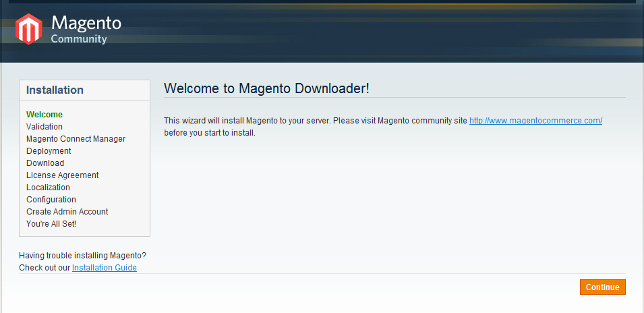This screenshot has height=313, width=644.
Task: Click the Welcome to Magento Downloader! heading
Action: (266, 88)
